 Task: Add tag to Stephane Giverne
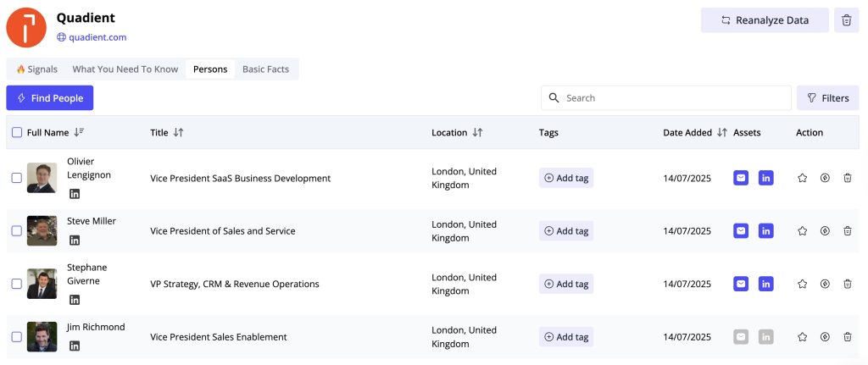566,284
